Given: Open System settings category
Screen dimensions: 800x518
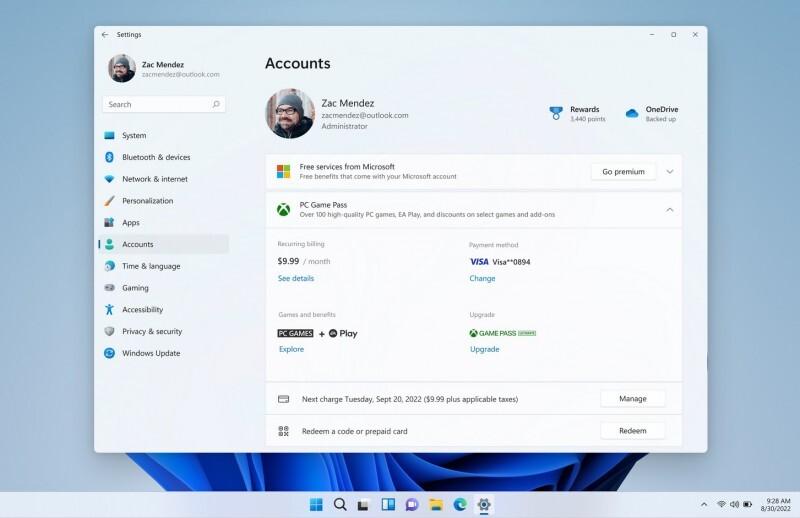Looking at the screenshot, I should (164, 135).
